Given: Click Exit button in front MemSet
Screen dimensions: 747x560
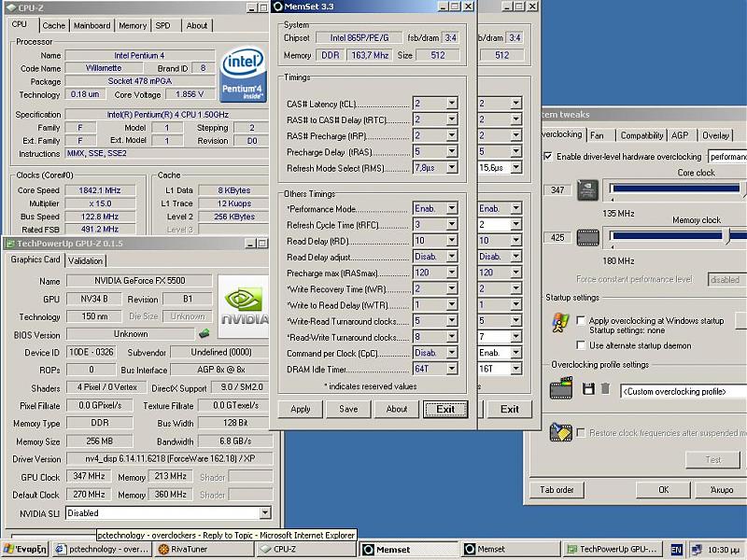Looking at the screenshot, I should (445, 409).
